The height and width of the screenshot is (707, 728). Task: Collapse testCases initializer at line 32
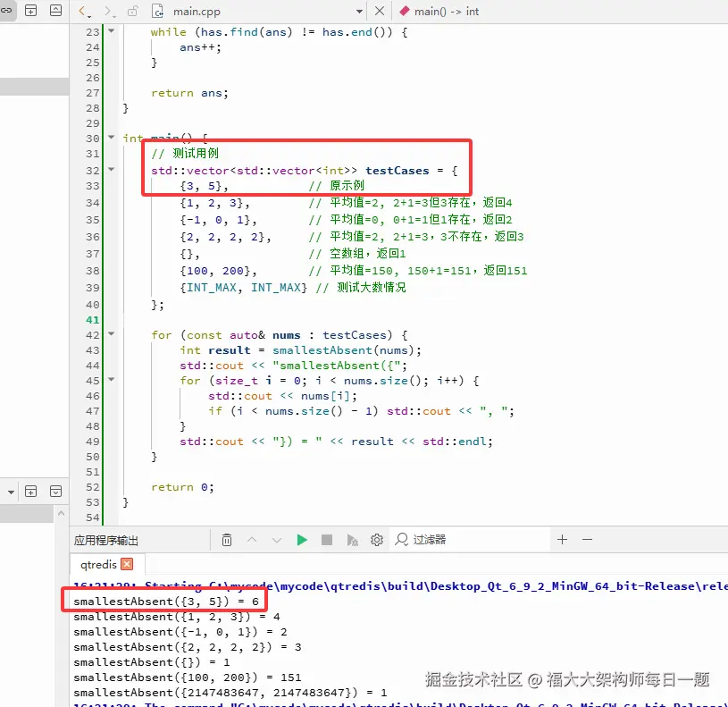click(x=112, y=169)
